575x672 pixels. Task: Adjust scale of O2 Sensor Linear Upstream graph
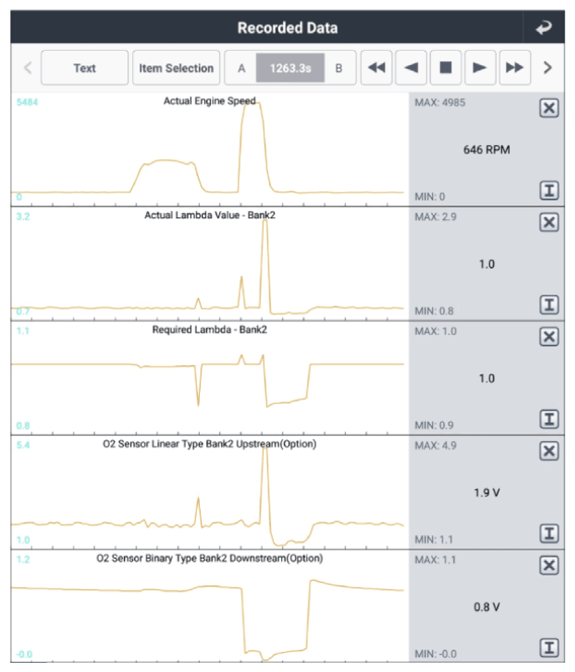pyautogui.click(x=549, y=534)
